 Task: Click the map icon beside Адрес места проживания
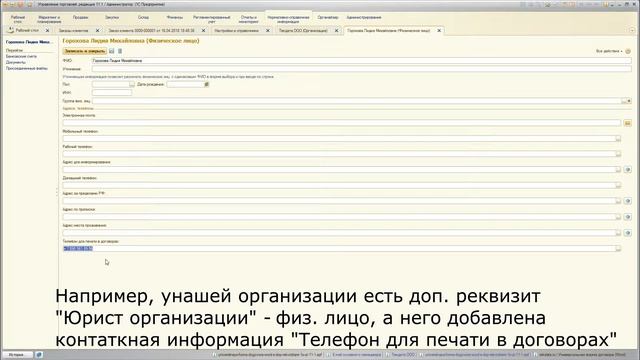[628, 233]
